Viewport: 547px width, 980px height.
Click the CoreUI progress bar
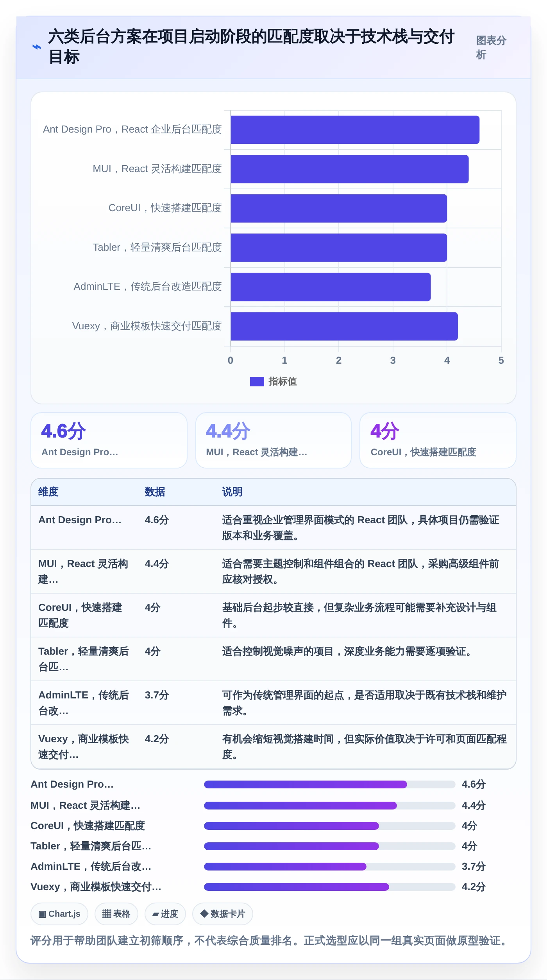pos(329,826)
